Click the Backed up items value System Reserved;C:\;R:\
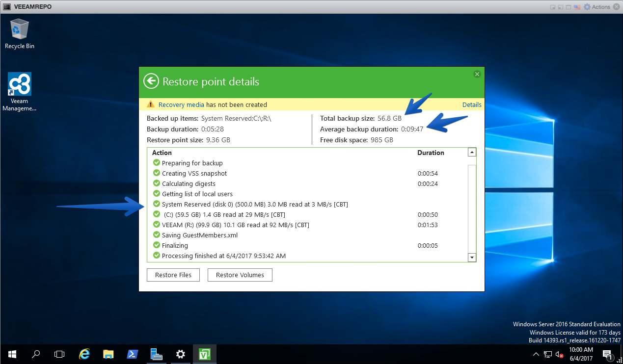 coord(236,118)
